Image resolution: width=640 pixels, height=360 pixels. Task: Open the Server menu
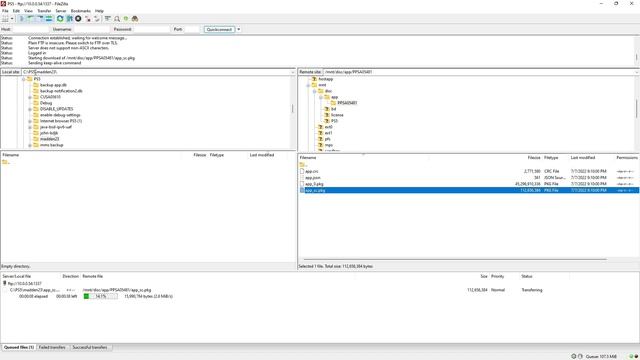tap(61, 11)
